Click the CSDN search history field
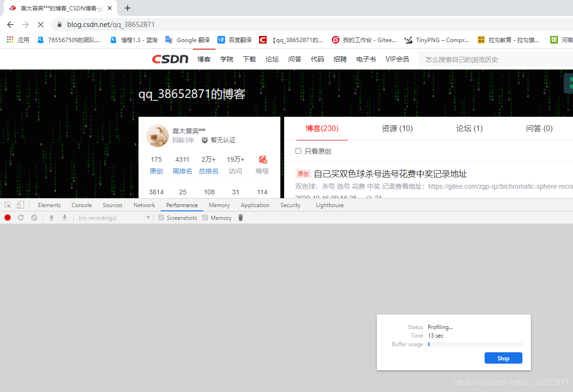This screenshot has height=392, width=573. tap(495, 59)
